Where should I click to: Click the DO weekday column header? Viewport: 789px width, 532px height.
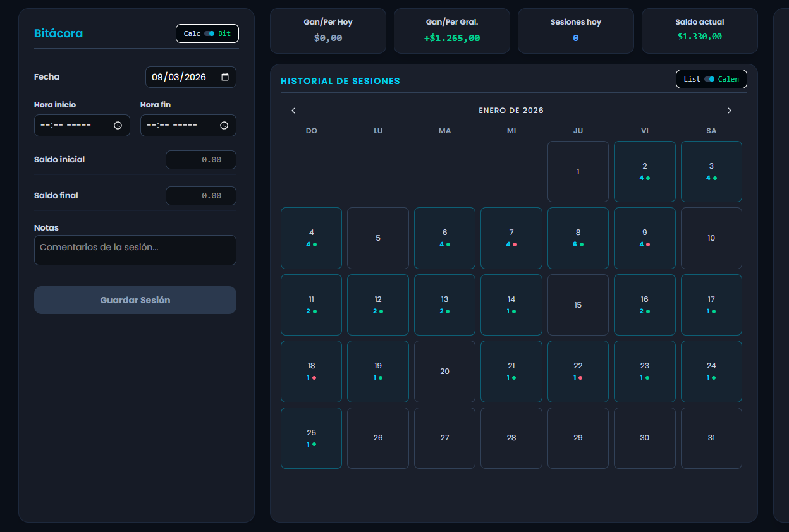click(311, 131)
